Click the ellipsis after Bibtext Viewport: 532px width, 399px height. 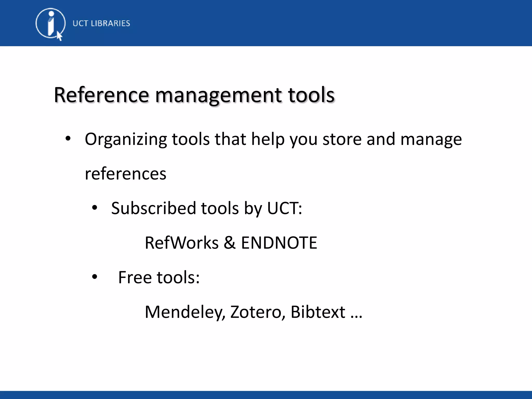(356, 316)
